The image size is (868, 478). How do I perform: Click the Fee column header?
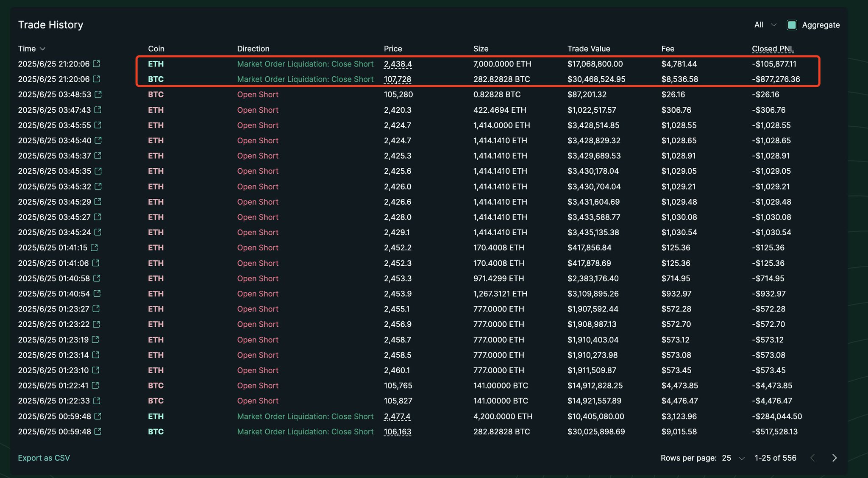[x=668, y=49]
